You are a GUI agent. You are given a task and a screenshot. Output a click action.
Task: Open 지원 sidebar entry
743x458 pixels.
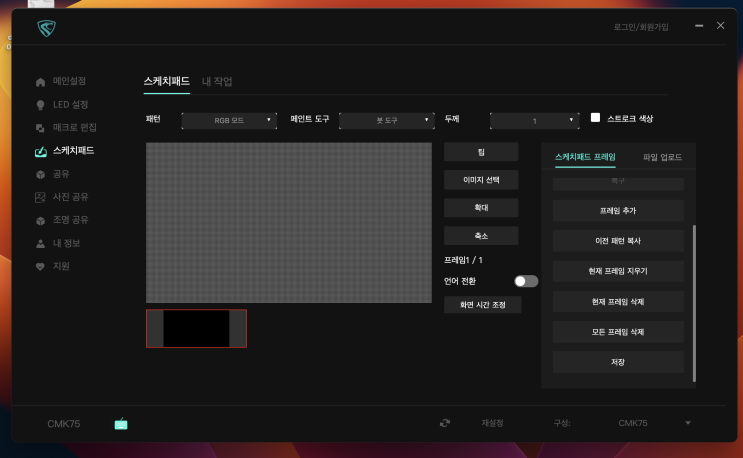tap(61, 266)
